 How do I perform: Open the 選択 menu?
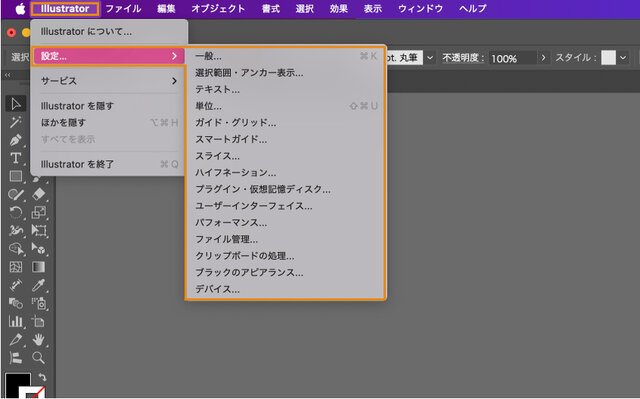(x=304, y=9)
